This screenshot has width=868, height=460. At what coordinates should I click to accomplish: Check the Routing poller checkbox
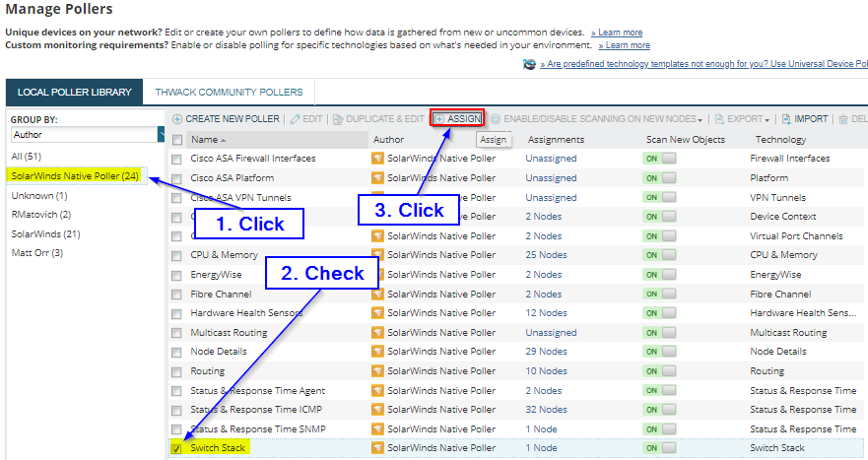click(176, 371)
